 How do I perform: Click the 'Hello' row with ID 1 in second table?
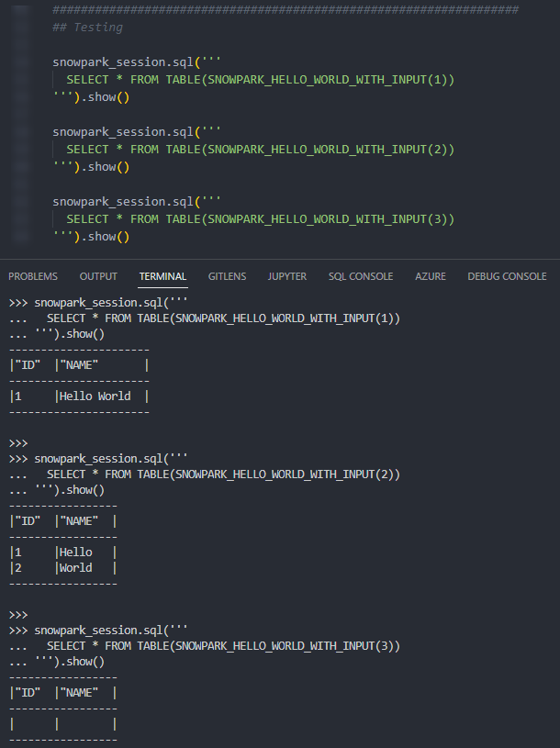63,552
